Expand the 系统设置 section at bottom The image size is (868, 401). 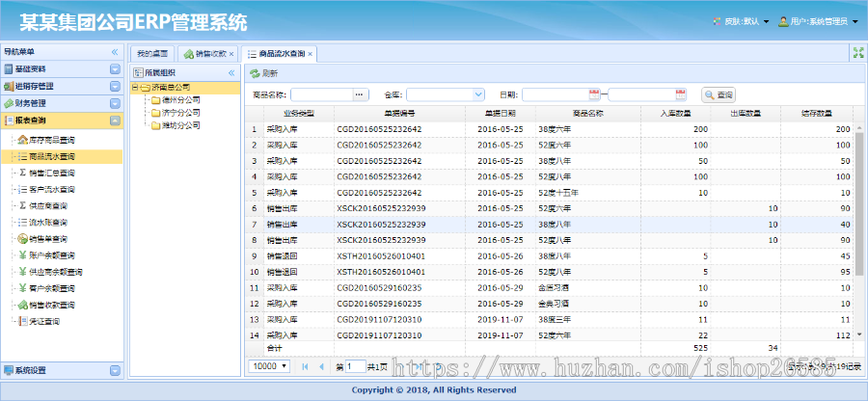[114, 370]
